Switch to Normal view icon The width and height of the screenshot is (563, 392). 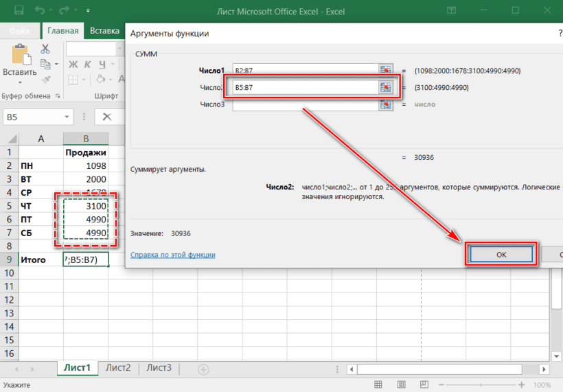378,385
